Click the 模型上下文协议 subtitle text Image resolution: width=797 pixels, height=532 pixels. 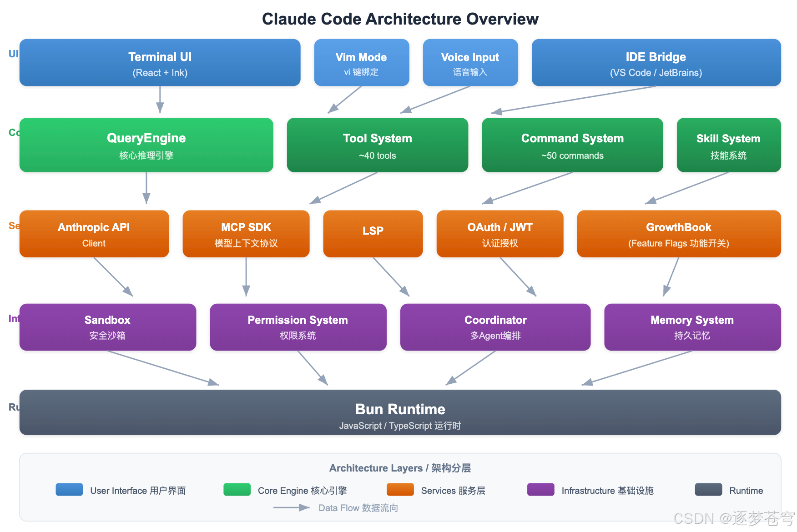pyautogui.click(x=246, y=243)
